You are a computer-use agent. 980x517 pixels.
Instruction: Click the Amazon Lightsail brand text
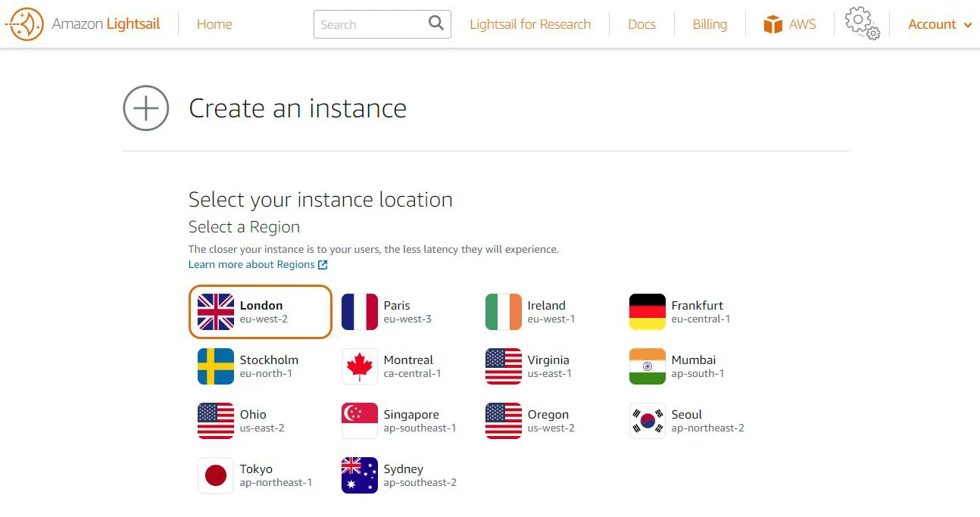click(x=106, y=24)
